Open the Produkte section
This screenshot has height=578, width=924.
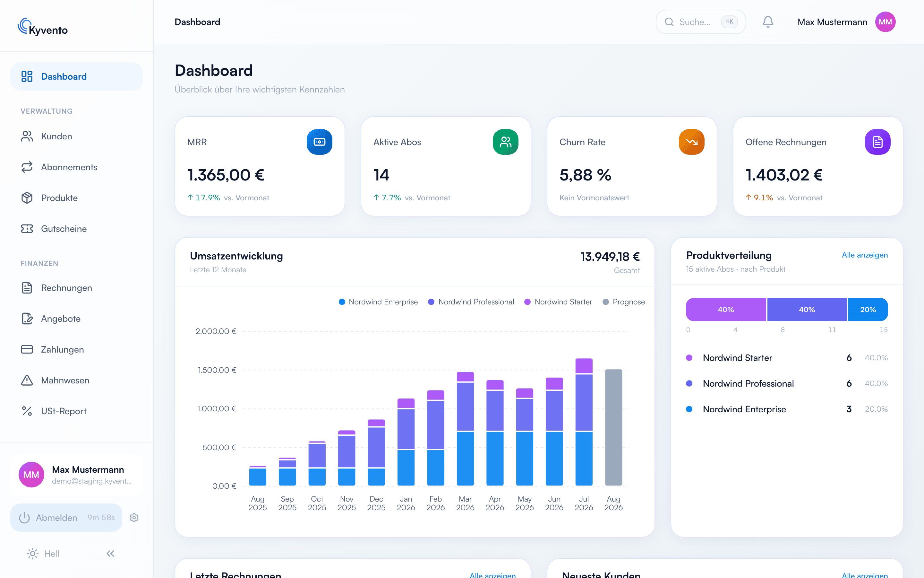77,198
